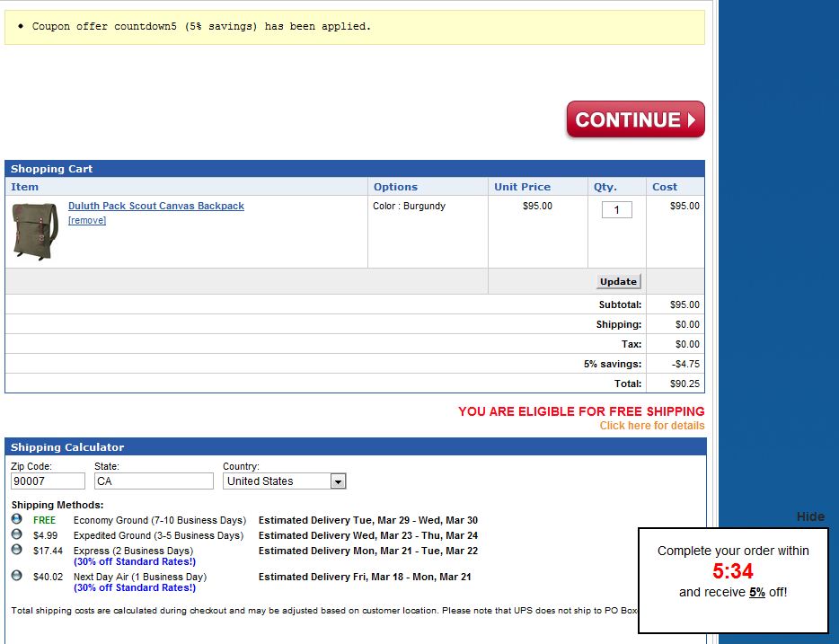
Task: Open the 'Click here for details' shipping link
Action: (x=652, y=426)
